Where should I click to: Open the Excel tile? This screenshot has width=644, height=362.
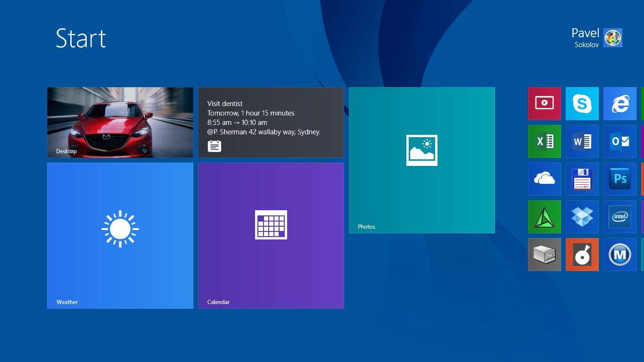point(545,141)
